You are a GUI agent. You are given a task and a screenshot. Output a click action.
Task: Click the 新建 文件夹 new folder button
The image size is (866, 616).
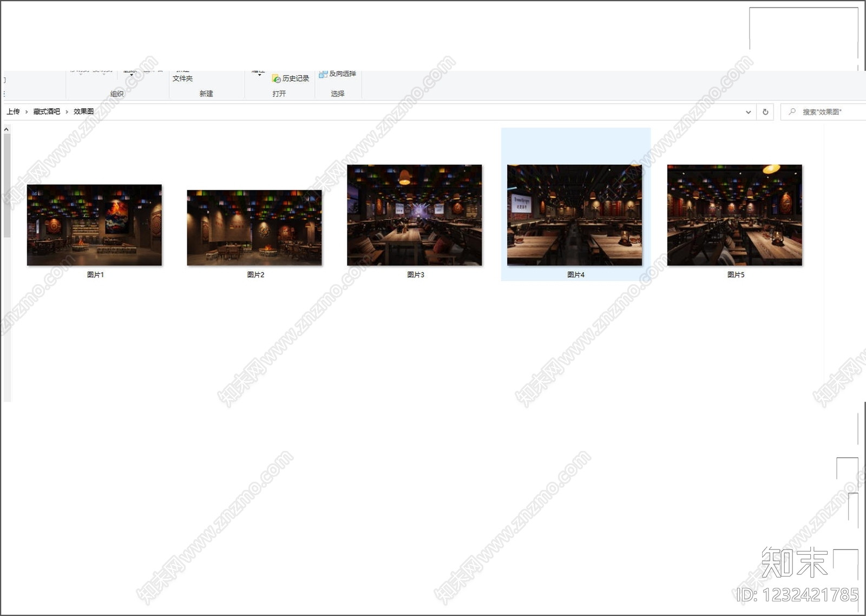[182, 75]
